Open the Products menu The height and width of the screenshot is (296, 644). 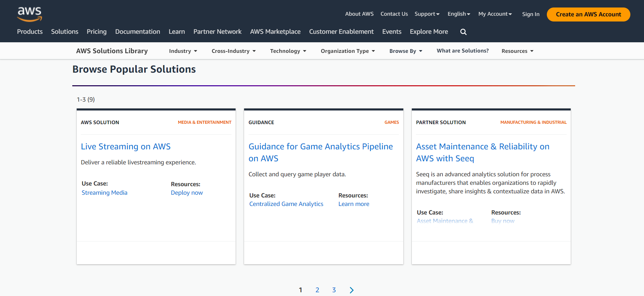[x=30, y=32]
